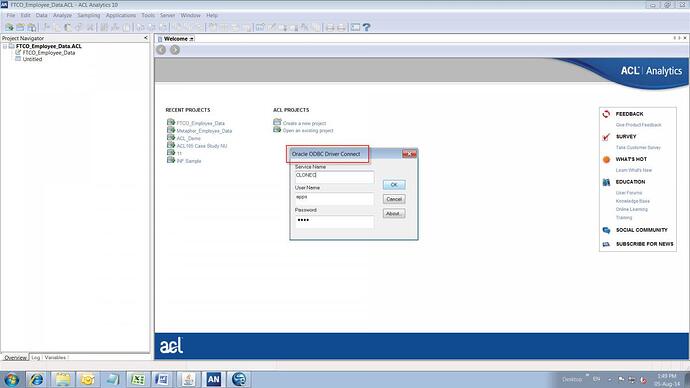Screen dimensions: 690x388
Task: Click the About... button in the dialog
Action: [x=394, y=213]
